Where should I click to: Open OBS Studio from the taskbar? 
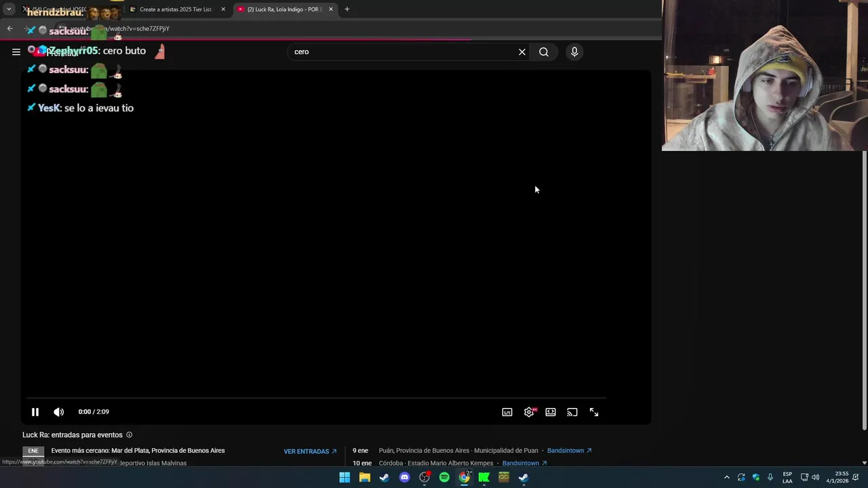pyautogui.click(x=425, y=477)
